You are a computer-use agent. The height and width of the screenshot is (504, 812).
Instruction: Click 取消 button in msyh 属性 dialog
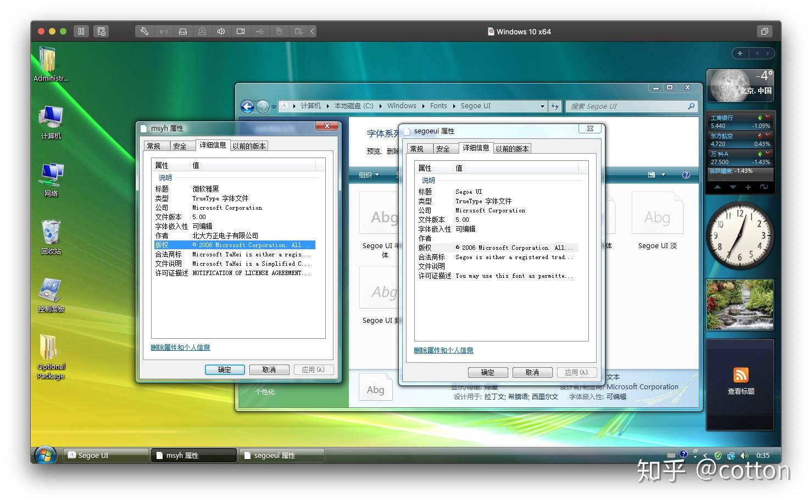[269, 370]
